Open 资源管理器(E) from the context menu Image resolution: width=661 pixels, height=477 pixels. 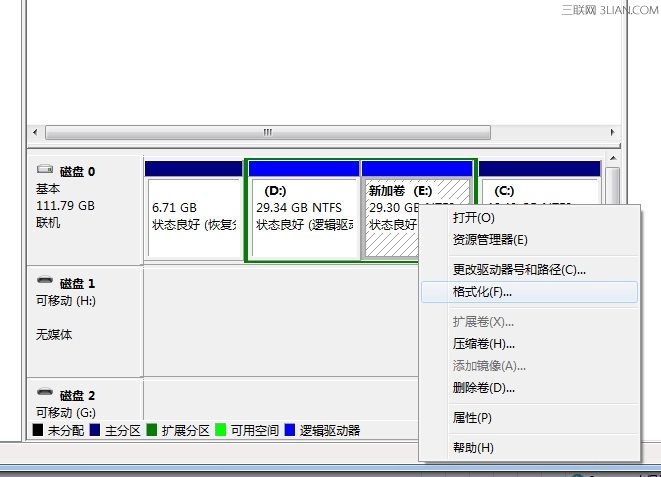[490, 239]
